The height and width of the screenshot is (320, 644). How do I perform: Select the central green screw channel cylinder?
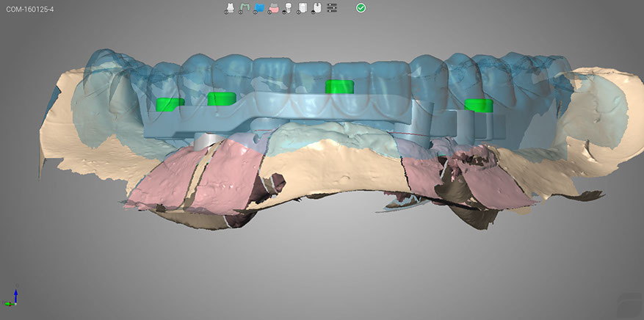click(x=339, y=87)
